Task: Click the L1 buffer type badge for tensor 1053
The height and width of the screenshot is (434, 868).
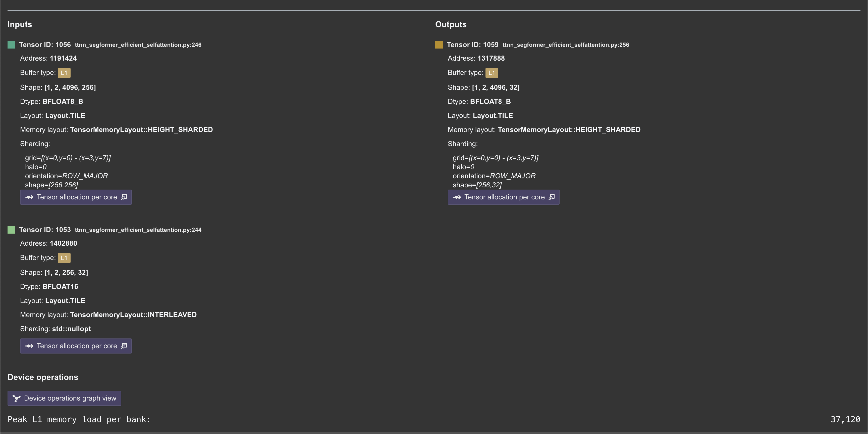Action: pyautogui.click(x=64, y=258)
